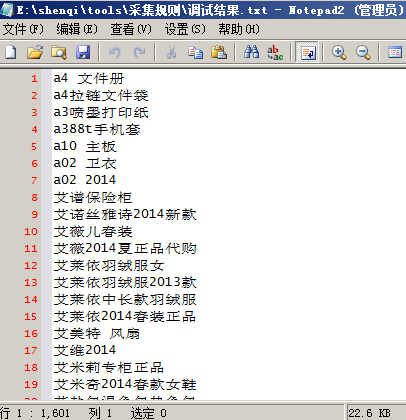Click status bar file size '22.6 KB'
This screenshot has height=420, width=406.
point(369,413)
